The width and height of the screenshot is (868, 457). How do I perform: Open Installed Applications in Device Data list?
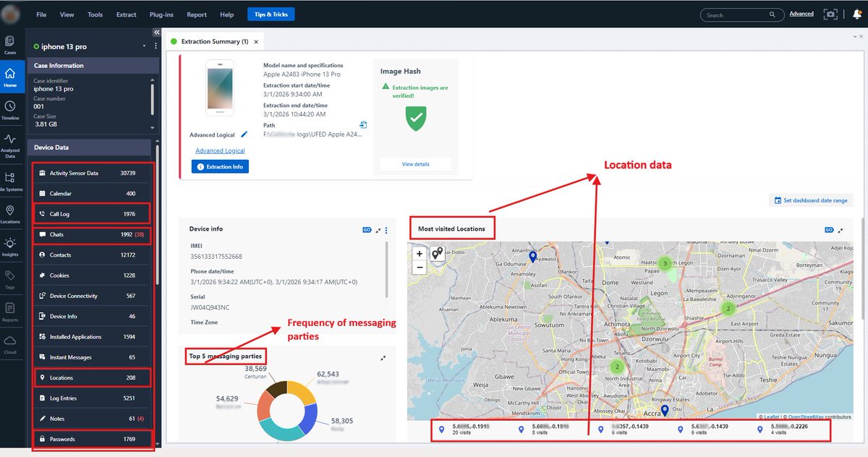(92, 337)
